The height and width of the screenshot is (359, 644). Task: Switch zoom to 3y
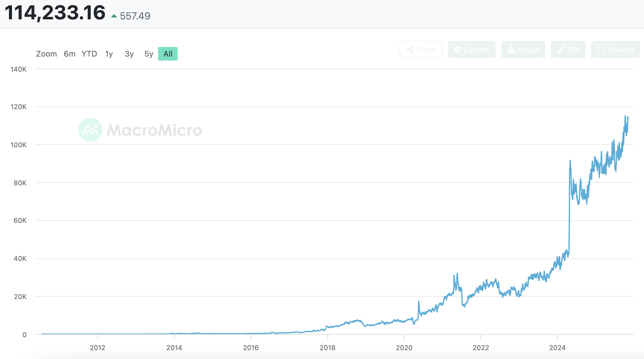point(129,54)
